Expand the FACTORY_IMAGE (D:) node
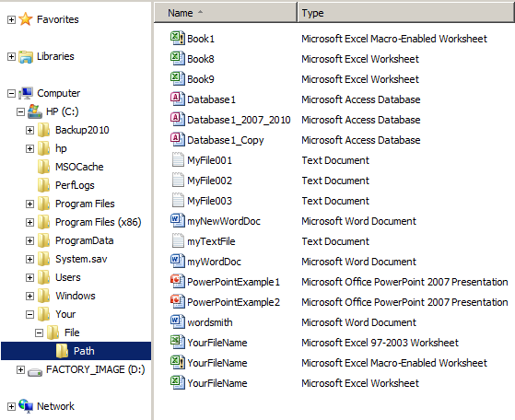The image size is (515, 420). [x=20, y=369]
